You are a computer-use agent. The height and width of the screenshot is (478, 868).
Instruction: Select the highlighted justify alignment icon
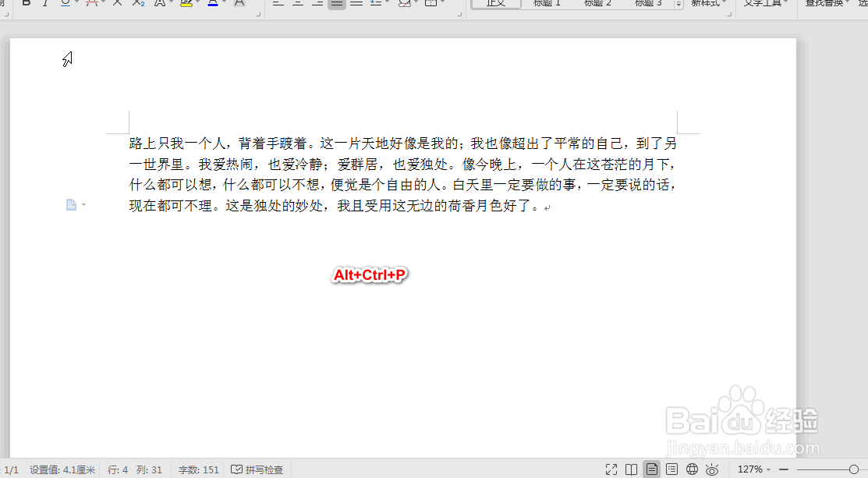pos(337,3)
